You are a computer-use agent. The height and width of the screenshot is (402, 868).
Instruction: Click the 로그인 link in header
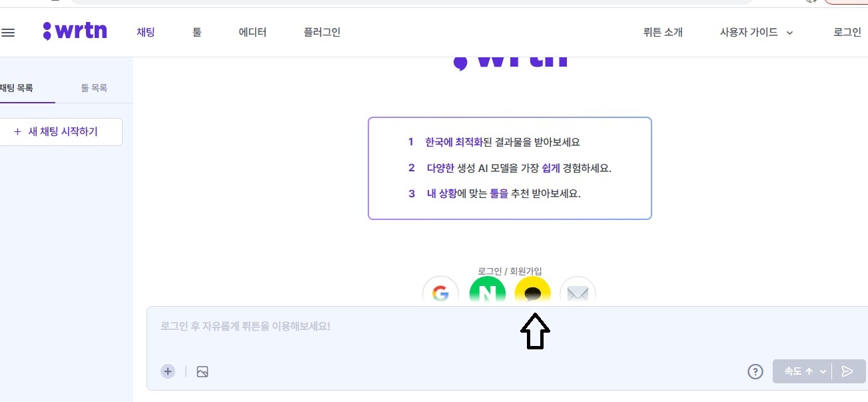tap(847, 32)
